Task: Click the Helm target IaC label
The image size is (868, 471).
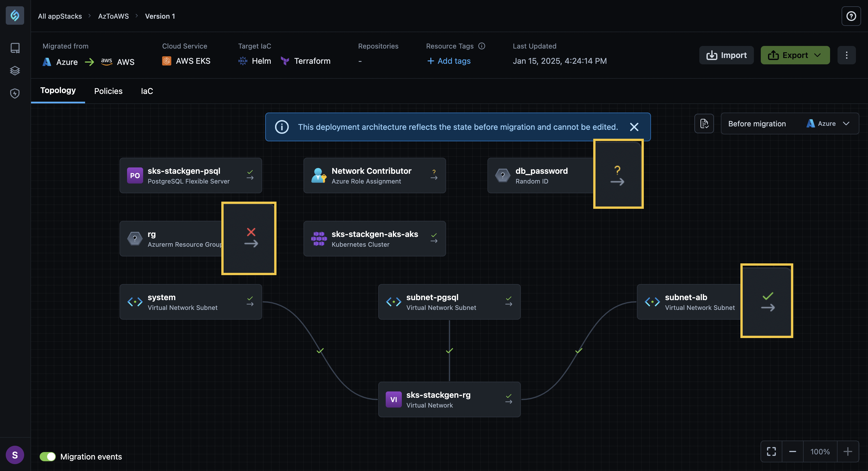Action: tap(255, 61)
